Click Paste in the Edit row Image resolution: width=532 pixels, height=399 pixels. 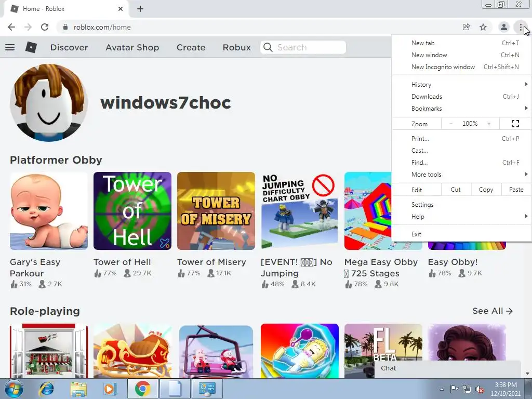516,190
